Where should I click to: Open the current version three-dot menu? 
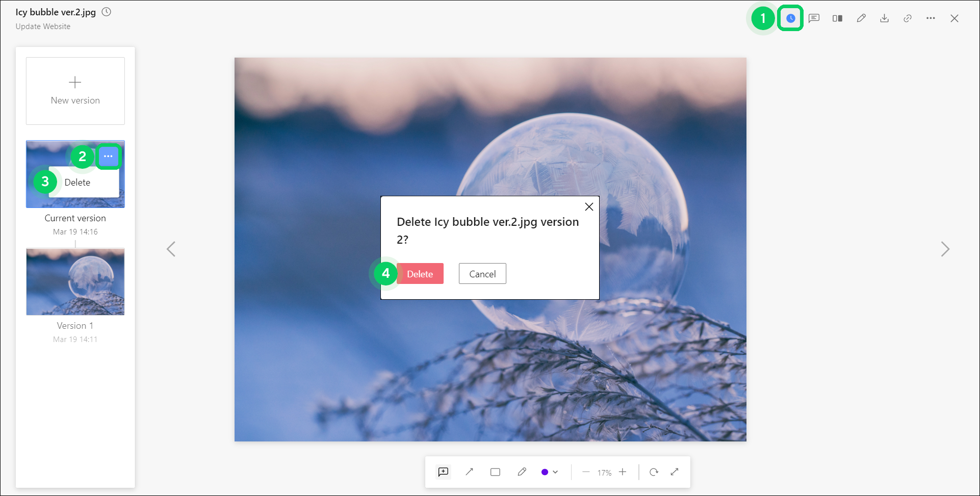click(x=108, y=156)
